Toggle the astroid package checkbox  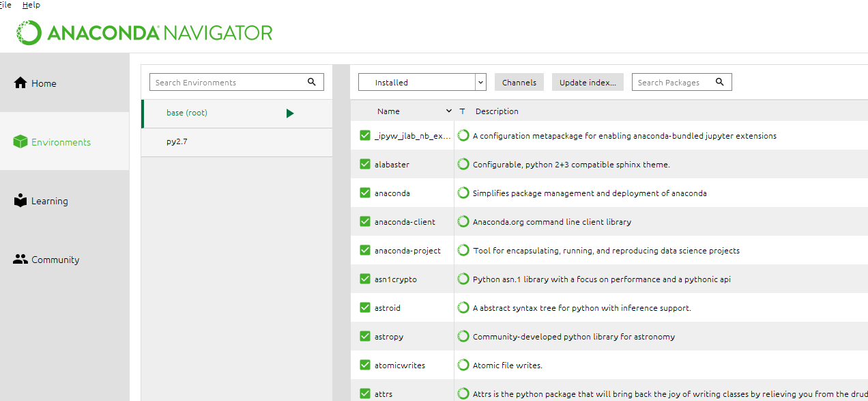coord(365,307)
